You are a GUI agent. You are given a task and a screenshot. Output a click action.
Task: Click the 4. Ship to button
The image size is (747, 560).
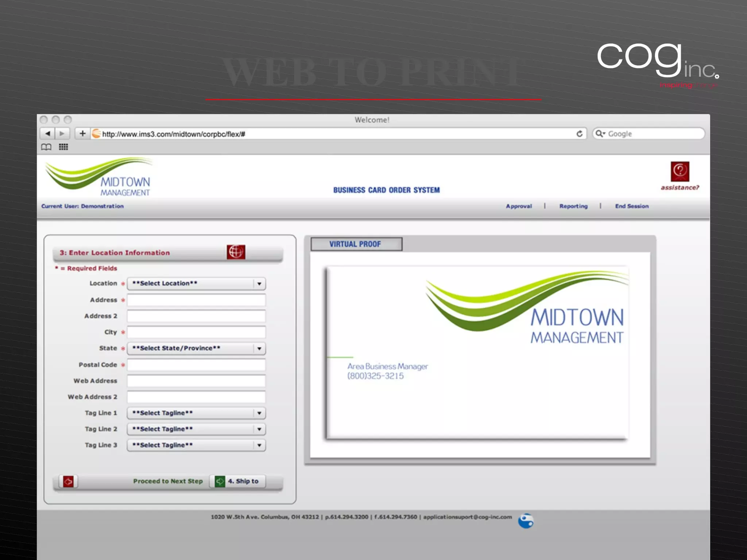(238, 481)
